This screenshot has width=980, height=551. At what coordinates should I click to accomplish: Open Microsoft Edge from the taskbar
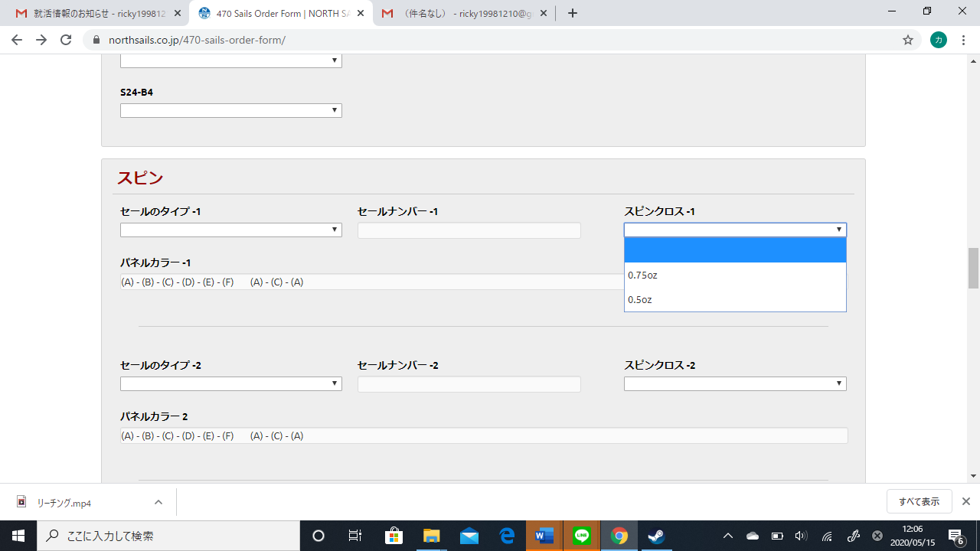pyautogui.click(x=507, y=536)
